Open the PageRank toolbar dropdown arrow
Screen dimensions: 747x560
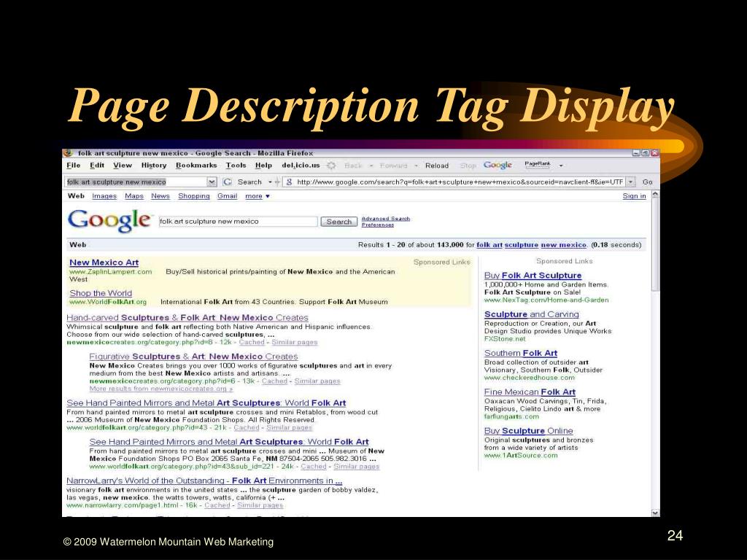tap(561, 166)
